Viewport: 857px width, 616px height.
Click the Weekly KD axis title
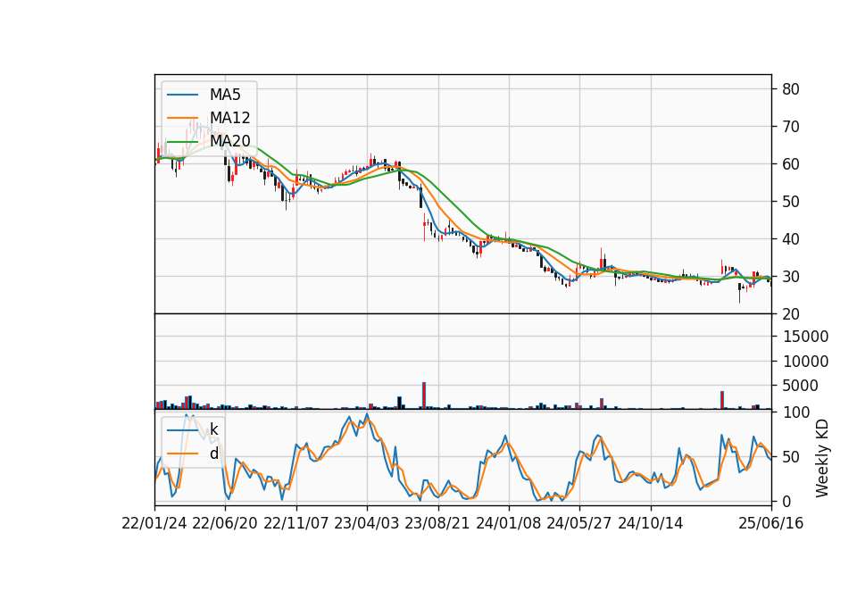pyautogui.click(x=822, y=458)
